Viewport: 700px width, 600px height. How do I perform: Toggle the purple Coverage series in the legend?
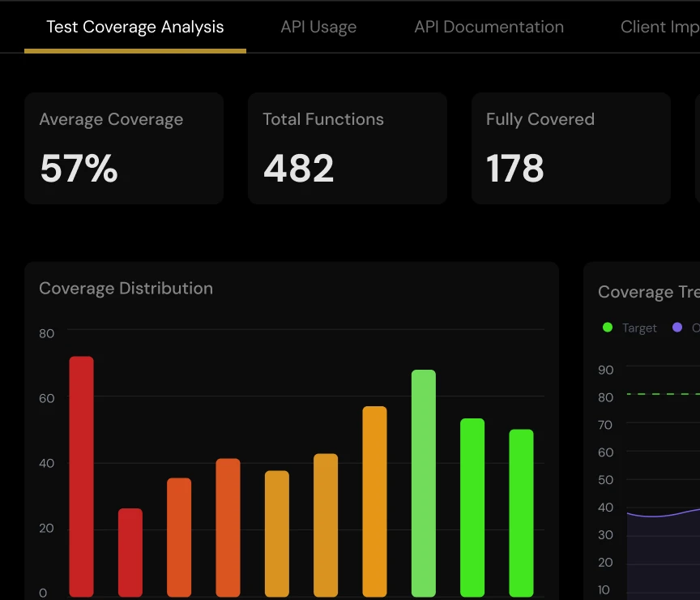point(685,328)
